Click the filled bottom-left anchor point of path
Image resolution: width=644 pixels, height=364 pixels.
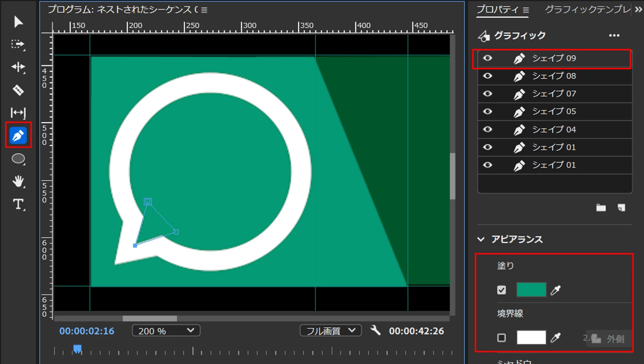[x=135, y=246]
